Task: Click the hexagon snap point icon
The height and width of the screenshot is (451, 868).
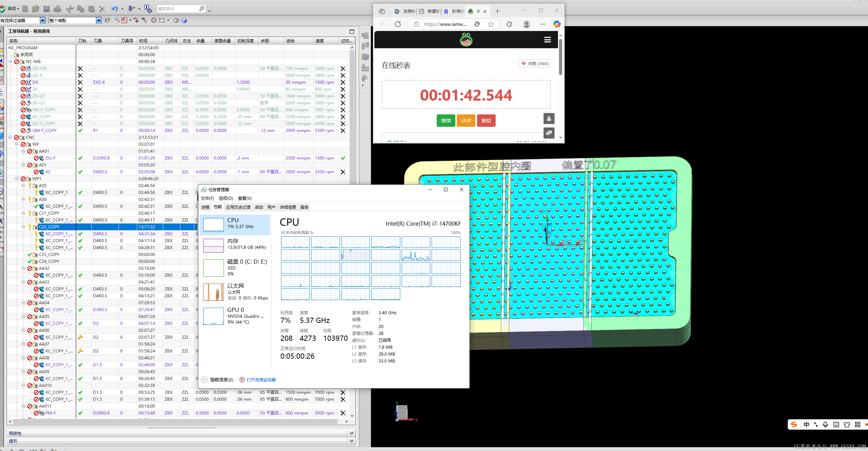Action: (x=154, y=20)
